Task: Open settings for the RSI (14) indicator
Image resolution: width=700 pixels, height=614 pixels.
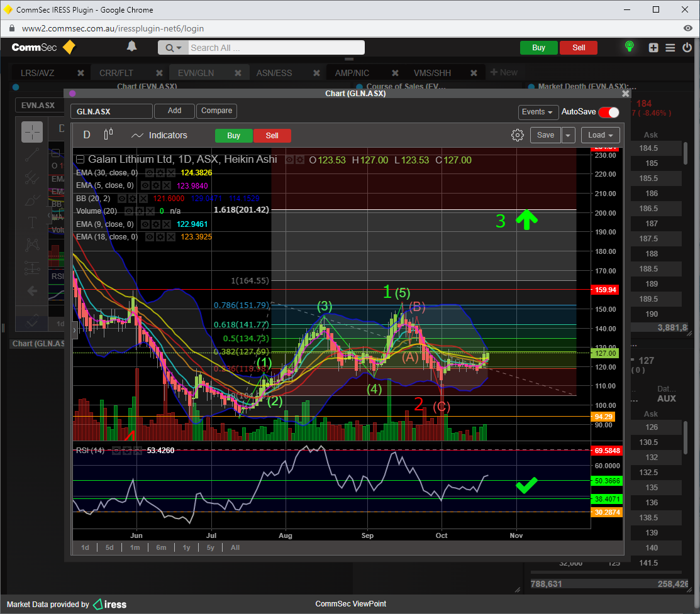Action: pyautogui.click(x=127, y=451)
